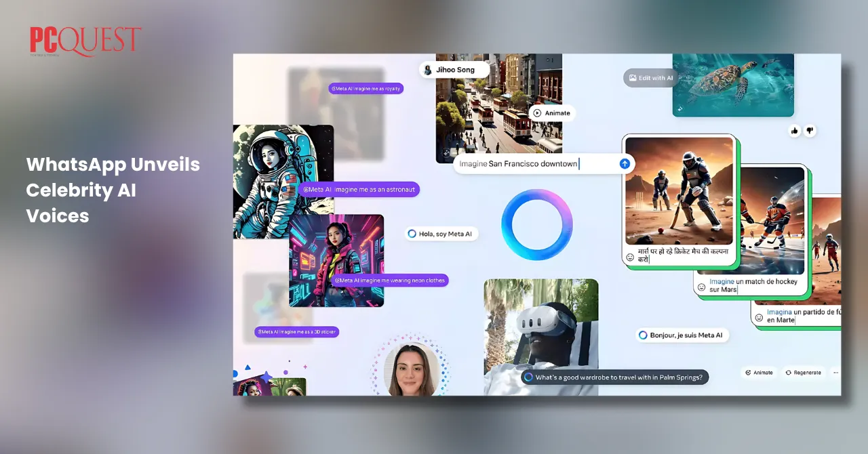Click the Edit with AI button
868x454 pixels.
tap(651, 78)
